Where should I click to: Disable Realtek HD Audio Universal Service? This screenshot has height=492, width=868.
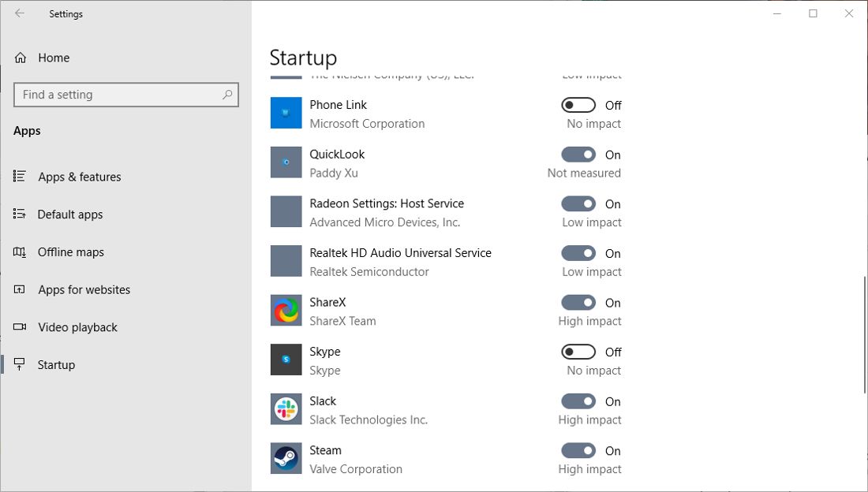click(578, 253)
